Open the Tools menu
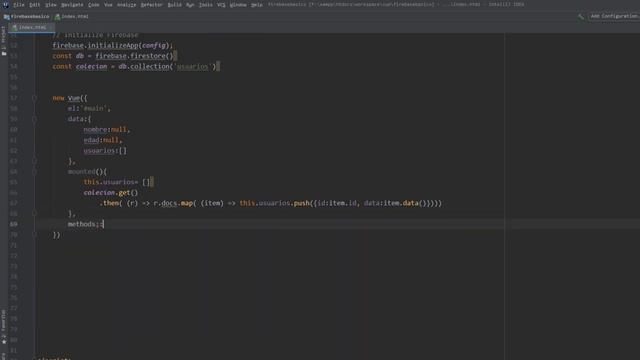 (x=205, y=5)
